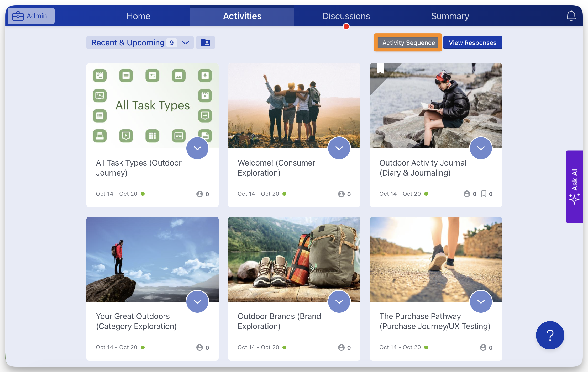Image resolution: width=588 pixels, height=372 pixels.
Task: Toggle the bookmark ribbon on Outdoor Activity Journal
Action: (x=380, y=68)
